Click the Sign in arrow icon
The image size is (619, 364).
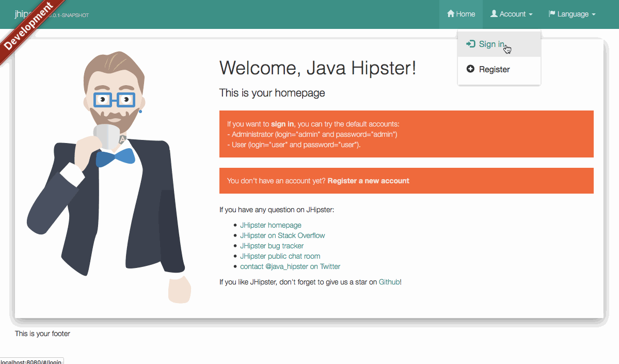click(x=470, y=44)
